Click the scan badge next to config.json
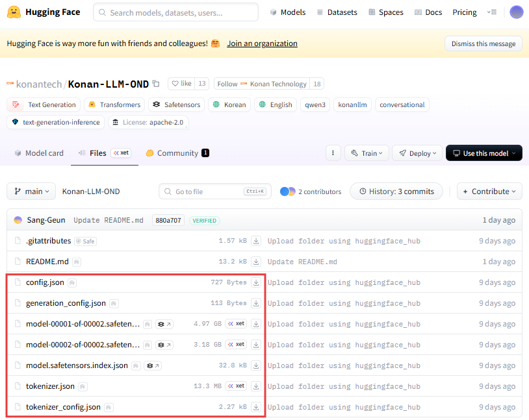529x420 pixels. (x=72, y=283)
